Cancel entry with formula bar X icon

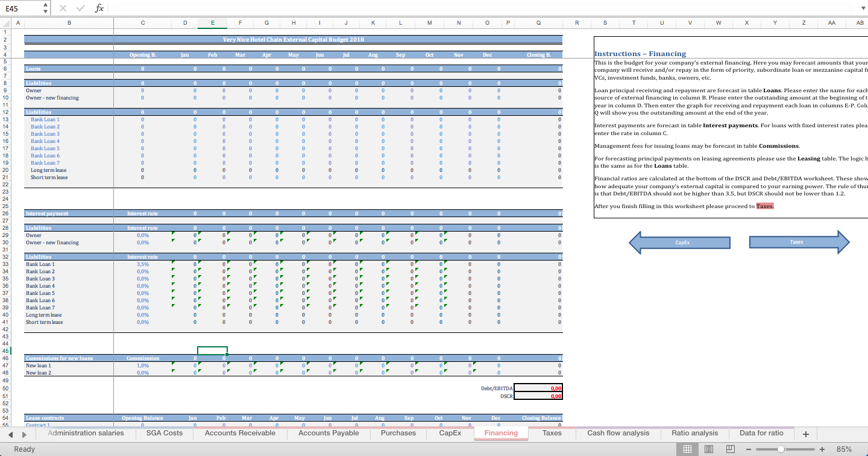[63, 8]
